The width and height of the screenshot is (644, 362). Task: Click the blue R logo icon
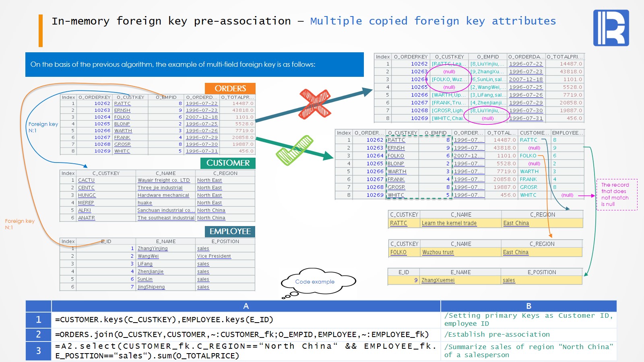pyautogui.click(x=611, y=28)
